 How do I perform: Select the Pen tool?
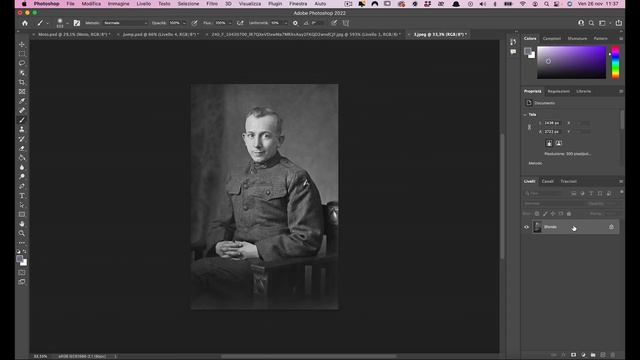point(22,186)
